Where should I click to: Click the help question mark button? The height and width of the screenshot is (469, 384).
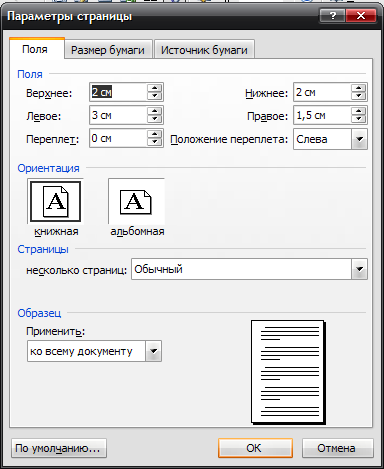(x=332, y=16)
